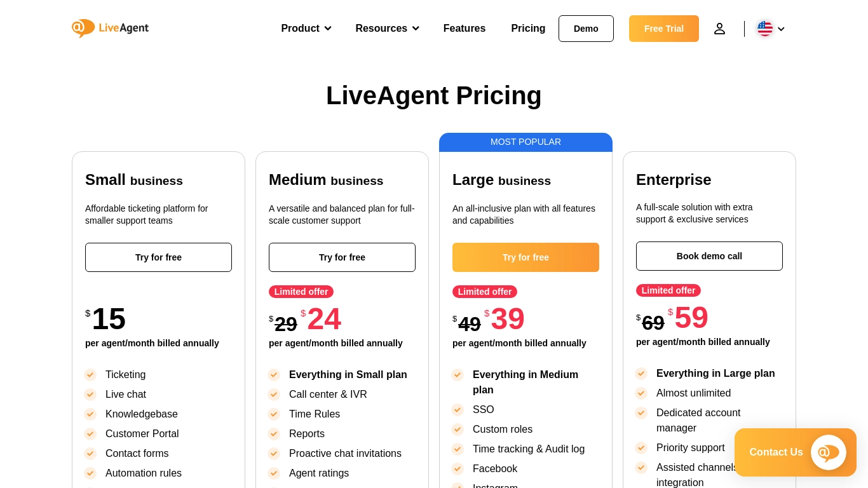The width and height of the screenshot is (868, 488).
Task: Click the checkmark next to Live chat
Action: pos(90,395)
